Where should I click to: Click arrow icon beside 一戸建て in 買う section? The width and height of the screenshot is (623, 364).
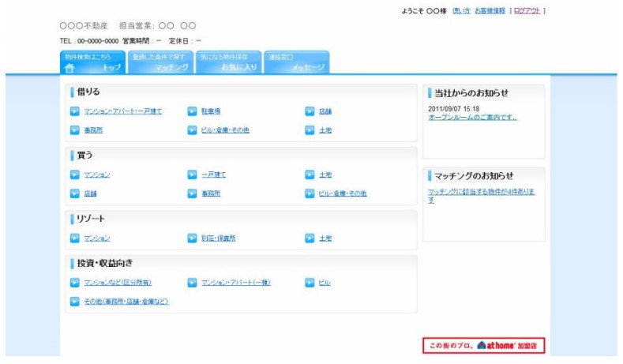click(x=192, y=174)
